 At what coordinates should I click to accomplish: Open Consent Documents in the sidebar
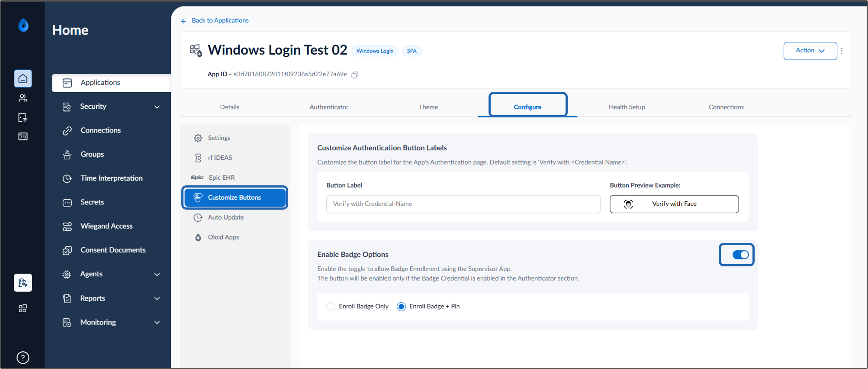tap(112, 250)
